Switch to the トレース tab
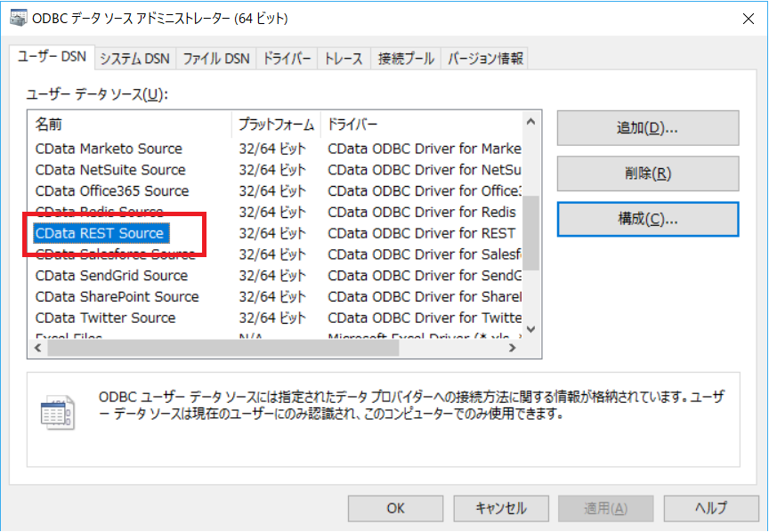Viewport: 769px width, 532px height. click(x=344, y=59)
